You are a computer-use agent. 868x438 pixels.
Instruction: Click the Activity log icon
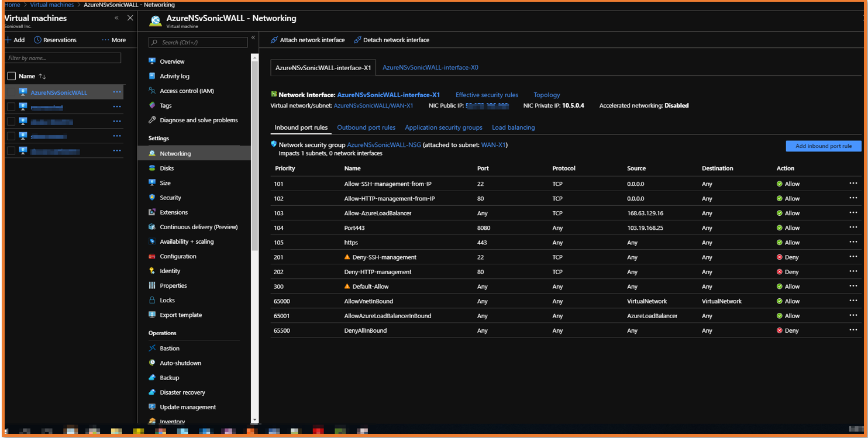pyautogui.click(x=152, y=76)
